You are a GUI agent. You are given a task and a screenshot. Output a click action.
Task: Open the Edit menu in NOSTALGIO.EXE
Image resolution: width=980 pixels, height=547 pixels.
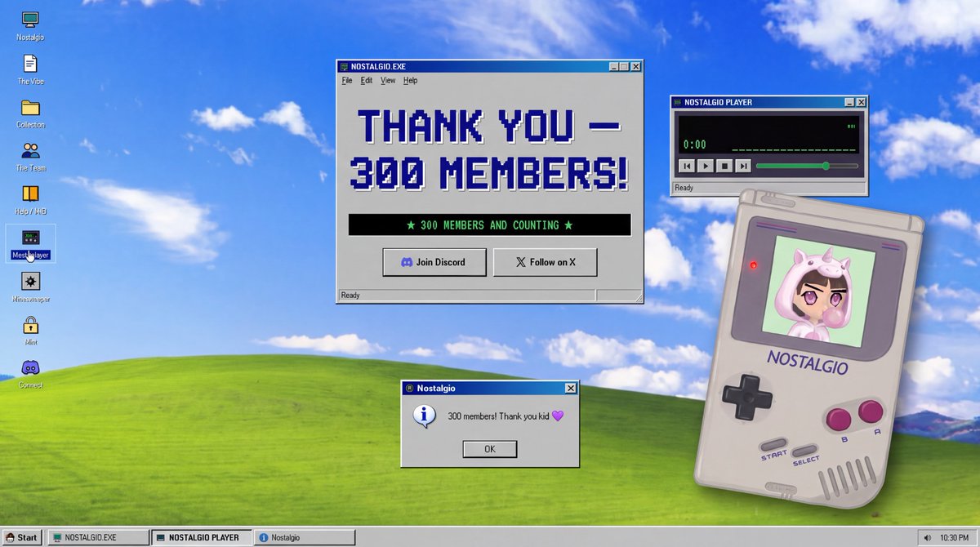(367, 81)
